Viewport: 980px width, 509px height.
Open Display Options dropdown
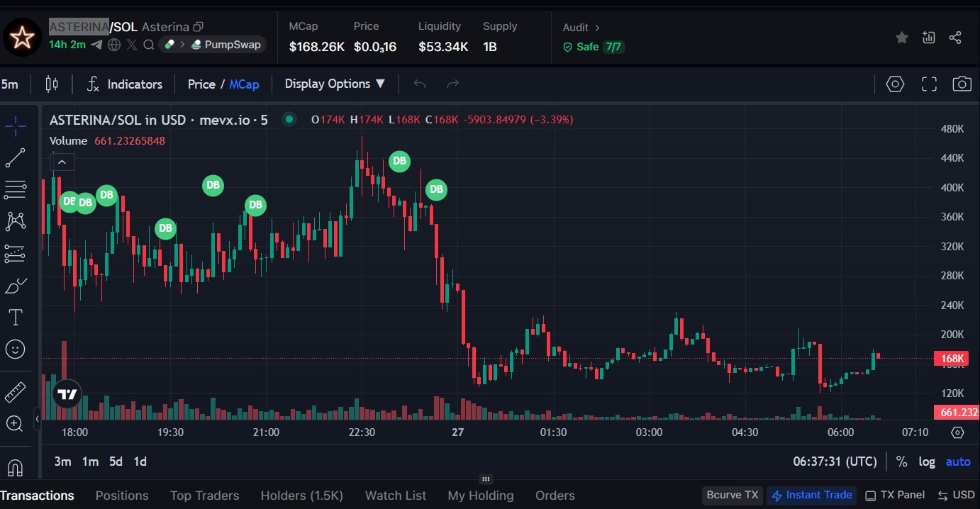click(335, 84)
